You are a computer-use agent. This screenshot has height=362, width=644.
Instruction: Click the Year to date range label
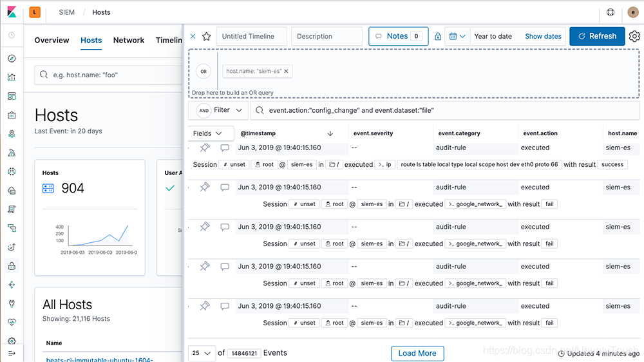coord(493,36)
